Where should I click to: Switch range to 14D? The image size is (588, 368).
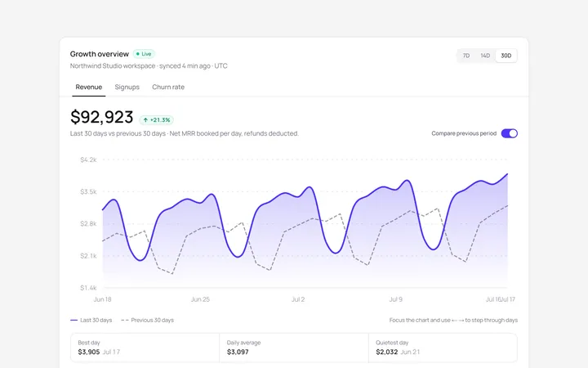[485, 56]
